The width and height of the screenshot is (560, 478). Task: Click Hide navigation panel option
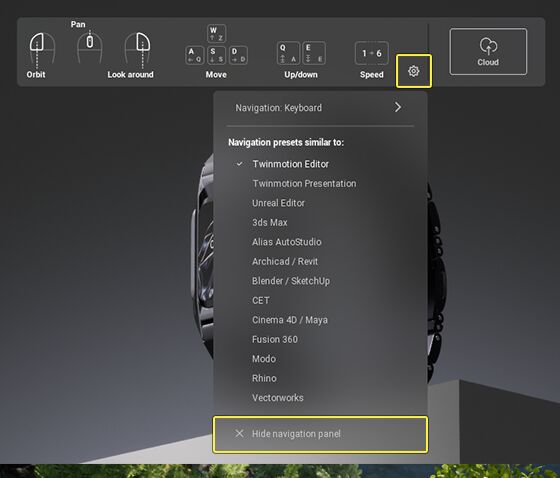coord(320,434)
